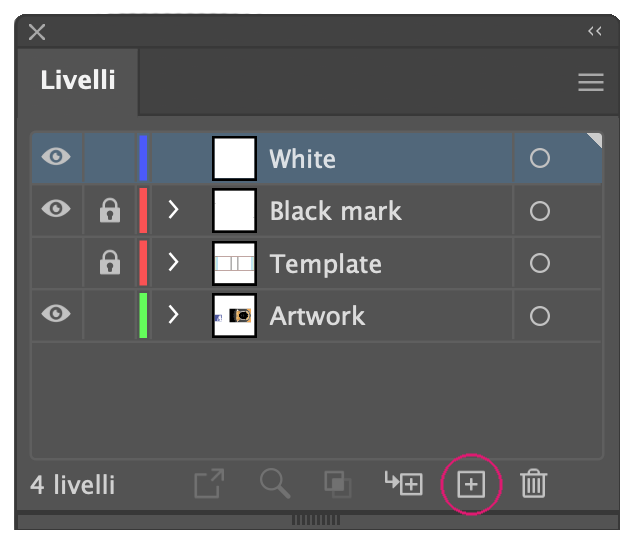The width and height of the screenshot is (629, 547).
Task: Hide the White layer
Action: pos(56,156)
